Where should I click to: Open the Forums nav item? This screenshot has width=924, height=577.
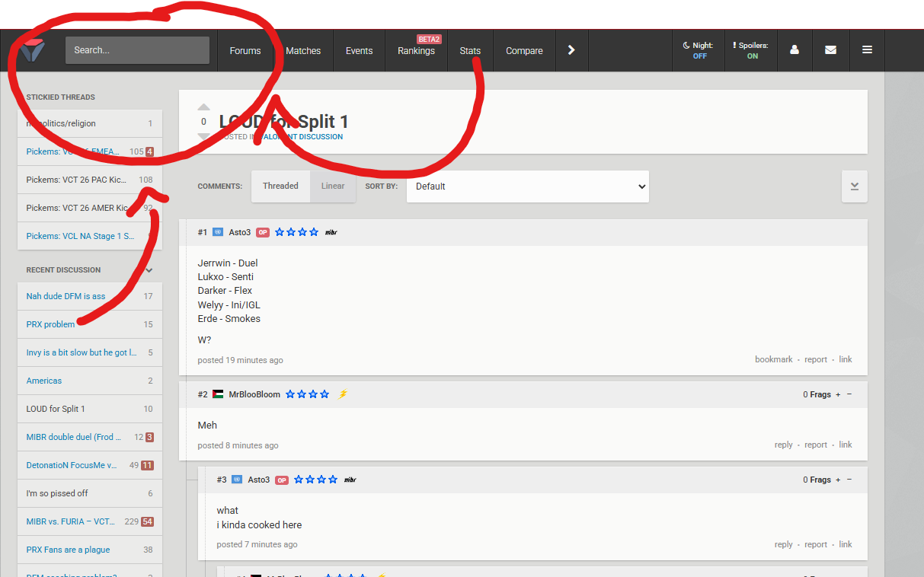tap(245, 50)
